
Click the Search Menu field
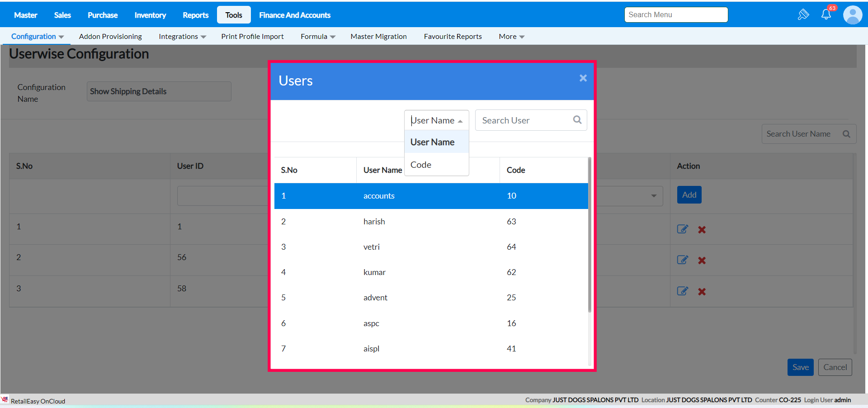[x=676, y=14]
